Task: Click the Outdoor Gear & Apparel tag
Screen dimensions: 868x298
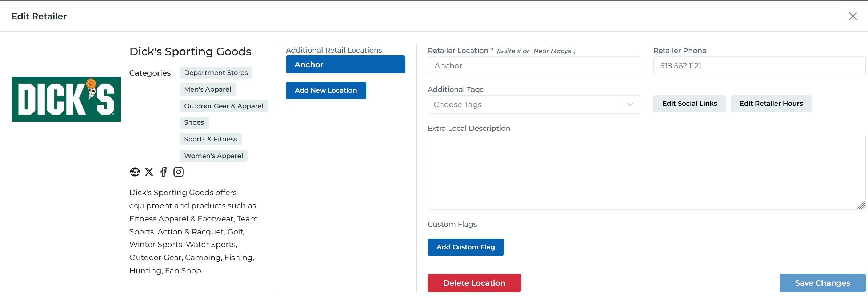Action: 224,106
